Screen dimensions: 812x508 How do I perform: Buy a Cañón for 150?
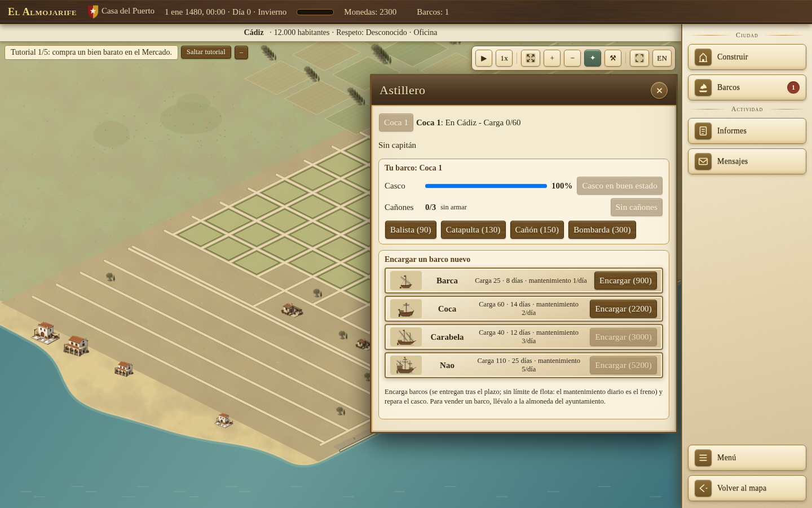(x=537, y=230)
